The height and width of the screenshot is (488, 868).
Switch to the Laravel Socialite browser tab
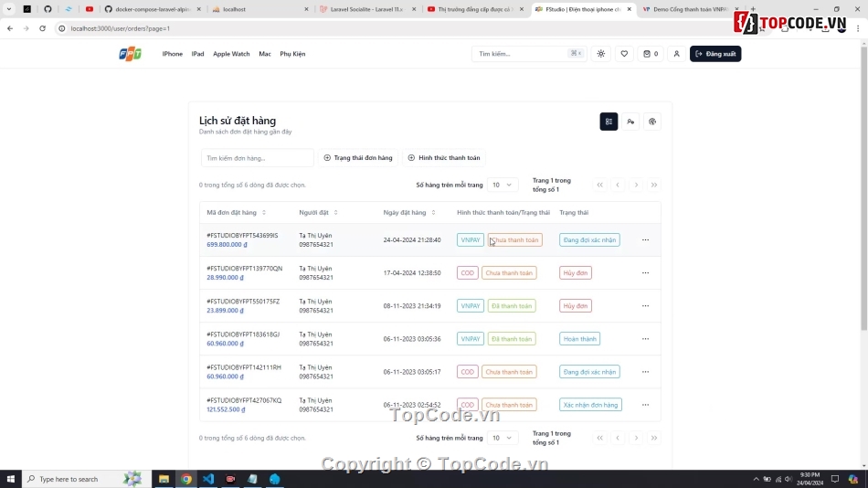point(367,9)
